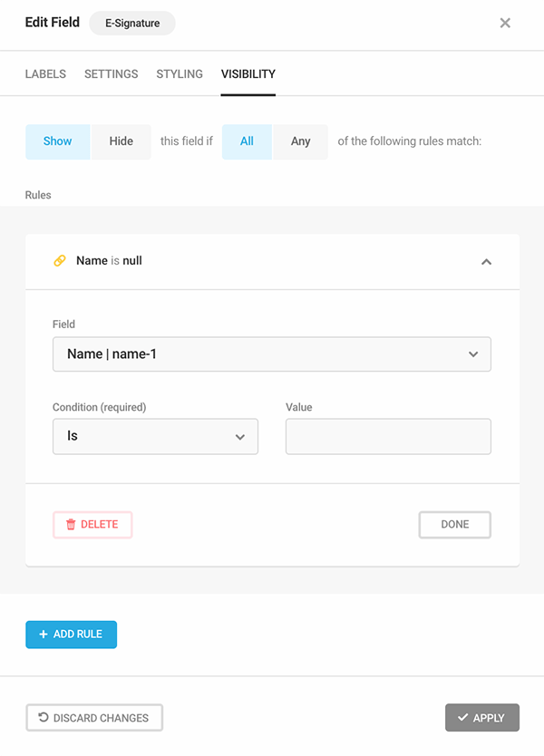This screenshot has width=544, height=756.
Task: Select the Show toggle option
Action: click(57, 141)
